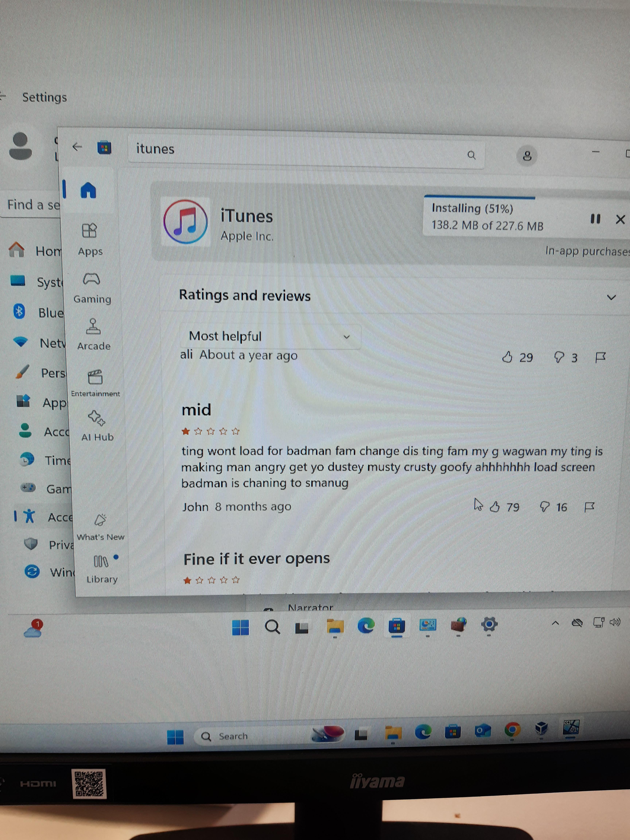630x840 pixels.
Task: Click the Store search box containing itunes
Action: pyautogui.click(x=296, y=150)
